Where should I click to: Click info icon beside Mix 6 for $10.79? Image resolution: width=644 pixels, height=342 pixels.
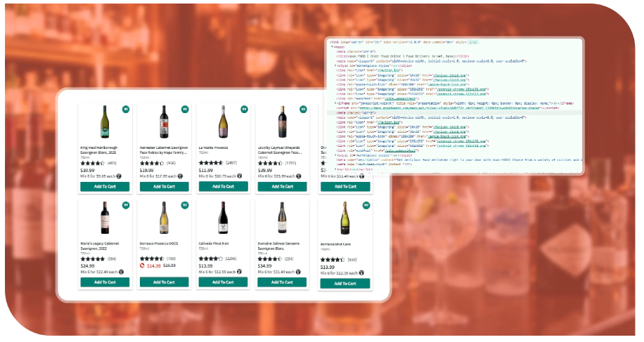click(x=240, y=176)
